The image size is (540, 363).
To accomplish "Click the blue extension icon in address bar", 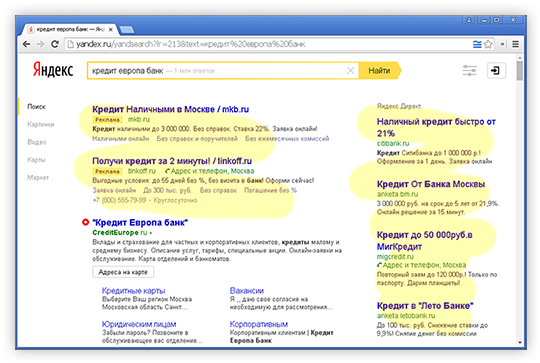I will coord(477,44).
